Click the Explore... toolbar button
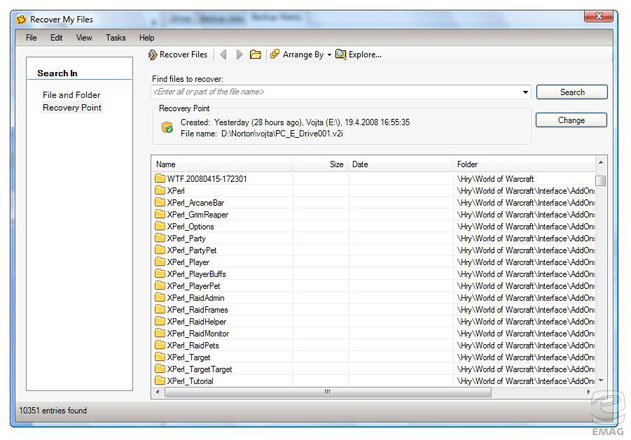The height and width of the screenshot is (440, 631). (x=359, y=54)
